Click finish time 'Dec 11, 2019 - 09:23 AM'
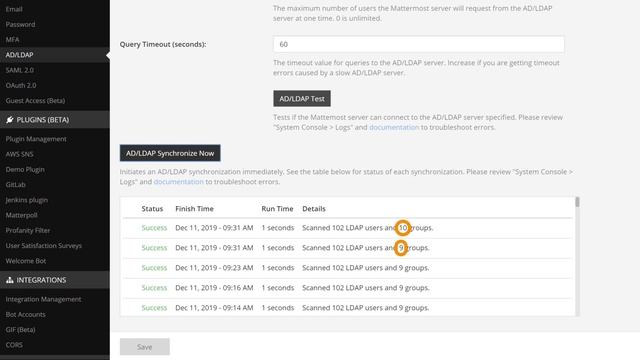The height and width of the screenshot is (360, 640). pos(214,268)
